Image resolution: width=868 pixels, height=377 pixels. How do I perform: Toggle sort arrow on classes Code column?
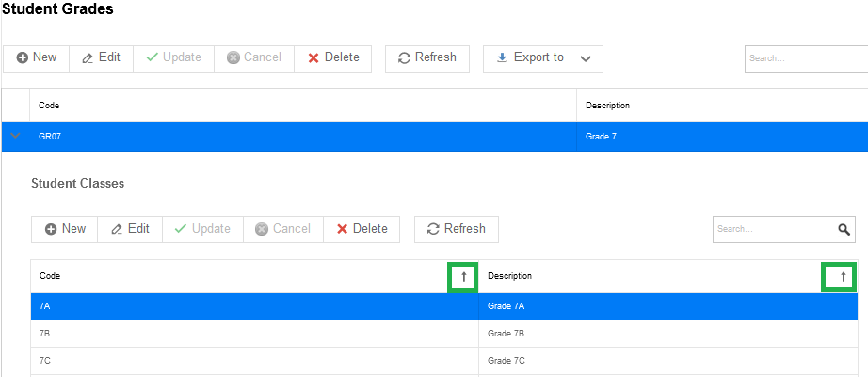pyautogui.click(x=463, y=277)
